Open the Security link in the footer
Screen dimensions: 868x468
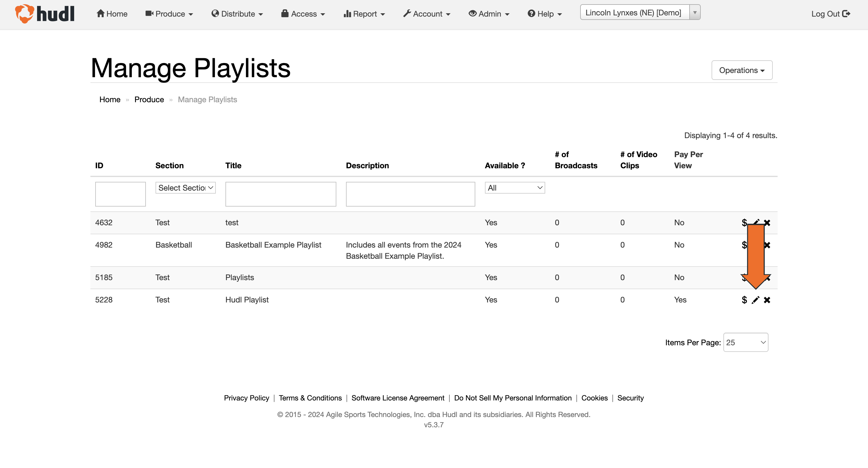click(x=630, y=398)
